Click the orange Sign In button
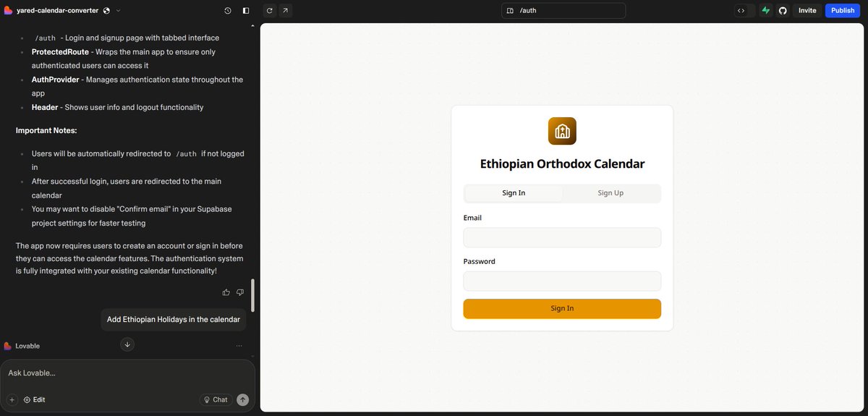 coord(562,308)
